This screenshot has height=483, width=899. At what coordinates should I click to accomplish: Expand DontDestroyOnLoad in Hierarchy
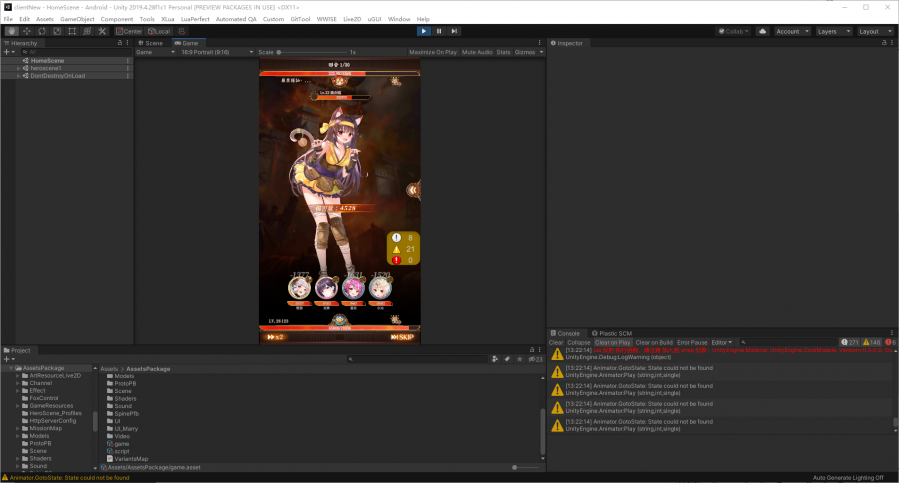pos(18,76)
